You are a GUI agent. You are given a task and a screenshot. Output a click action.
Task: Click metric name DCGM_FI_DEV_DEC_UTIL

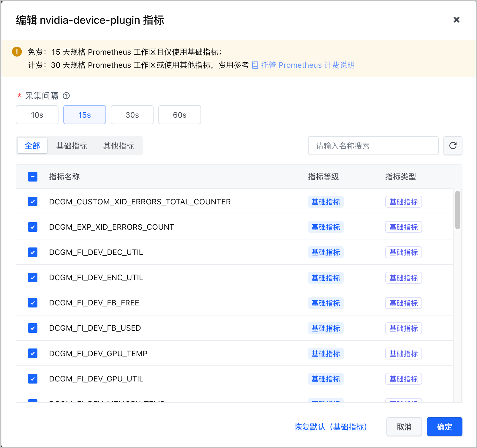click(96, 252)
